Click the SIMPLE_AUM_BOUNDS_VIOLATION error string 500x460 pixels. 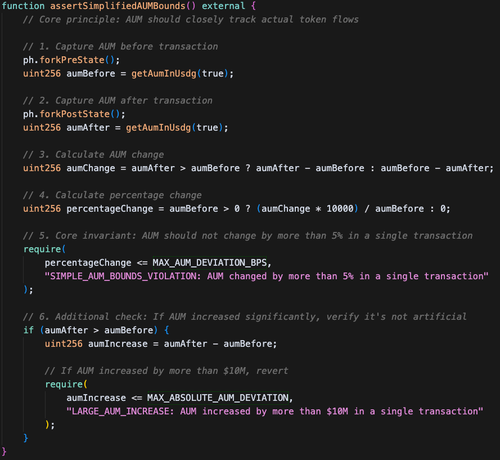coord(266,276)
